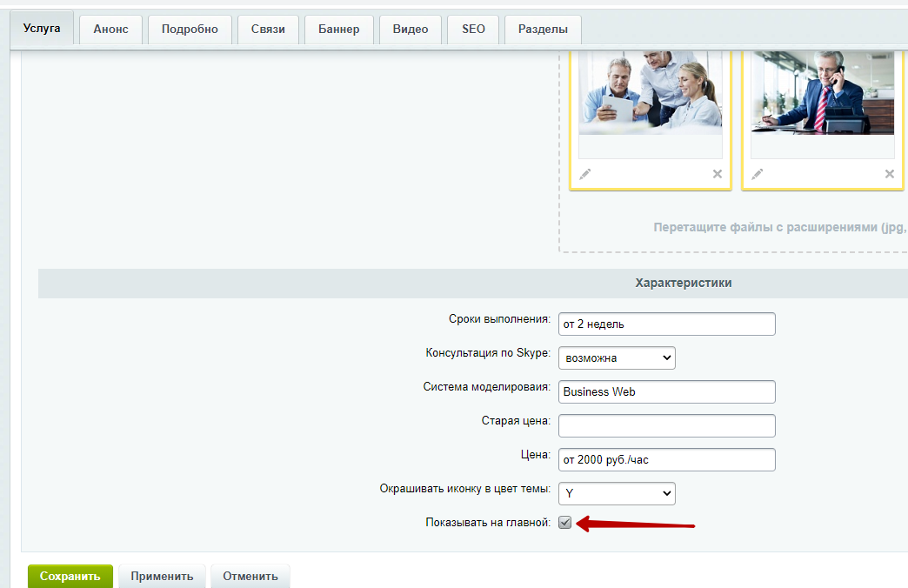The image size is (908, 588).
Task: Select the Баннер tab
Action: pos(339,30)
